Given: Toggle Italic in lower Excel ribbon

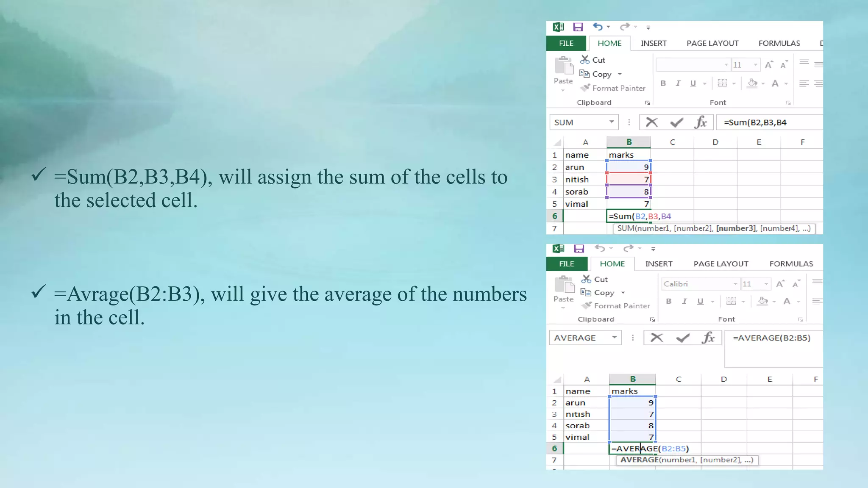Looking at the screenshot, I should click(x=684, y=301).
